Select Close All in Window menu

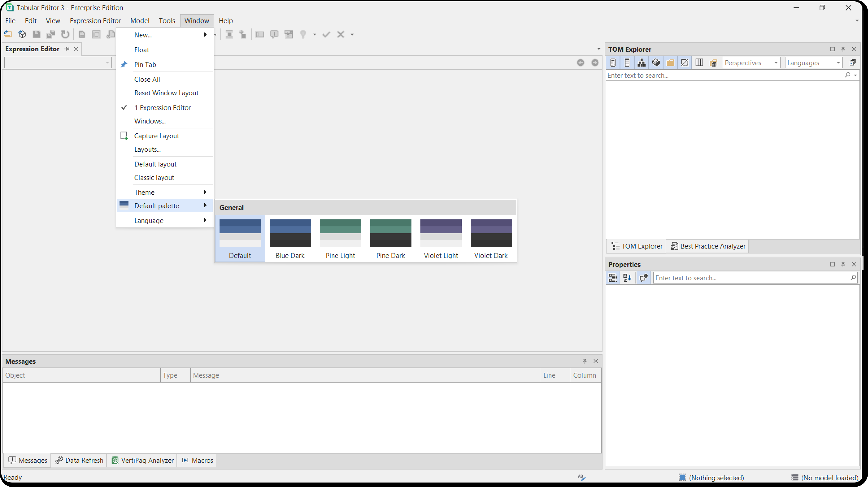point(165,79)
